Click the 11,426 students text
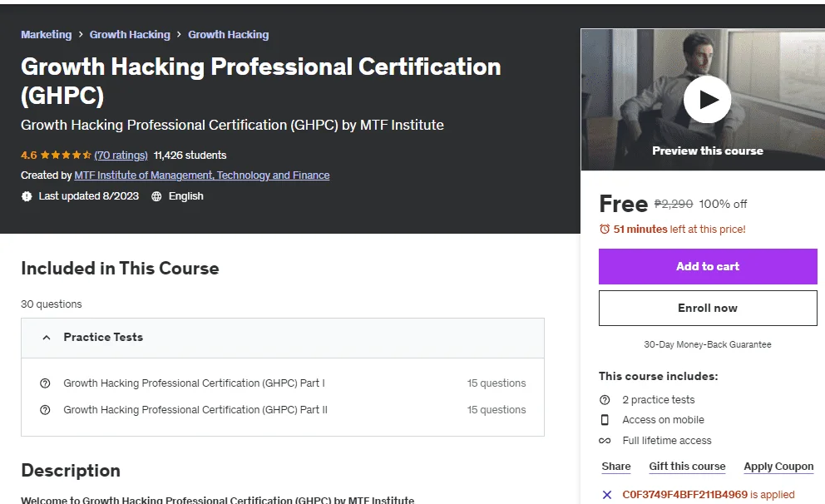This screenshot has width=825, height=504. pos(190,156)
